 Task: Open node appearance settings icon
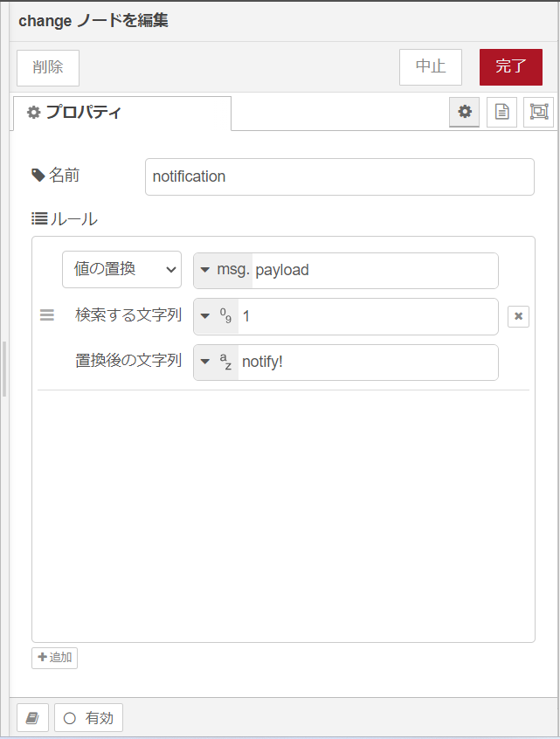pos(539,112)
